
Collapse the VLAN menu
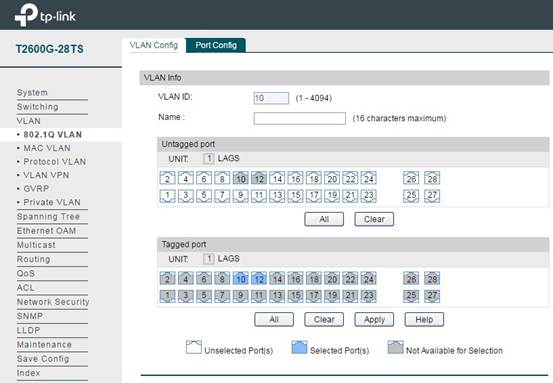(x=29, y=121)
